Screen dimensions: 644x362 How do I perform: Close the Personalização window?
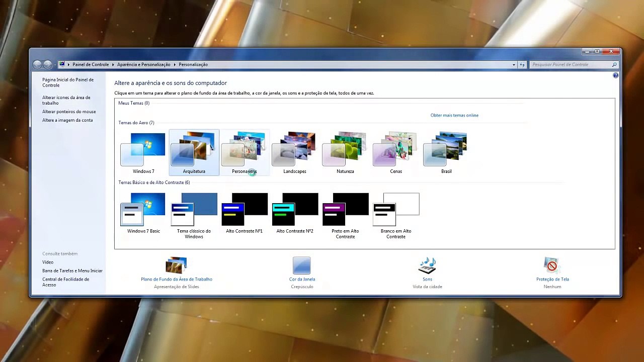611,51
